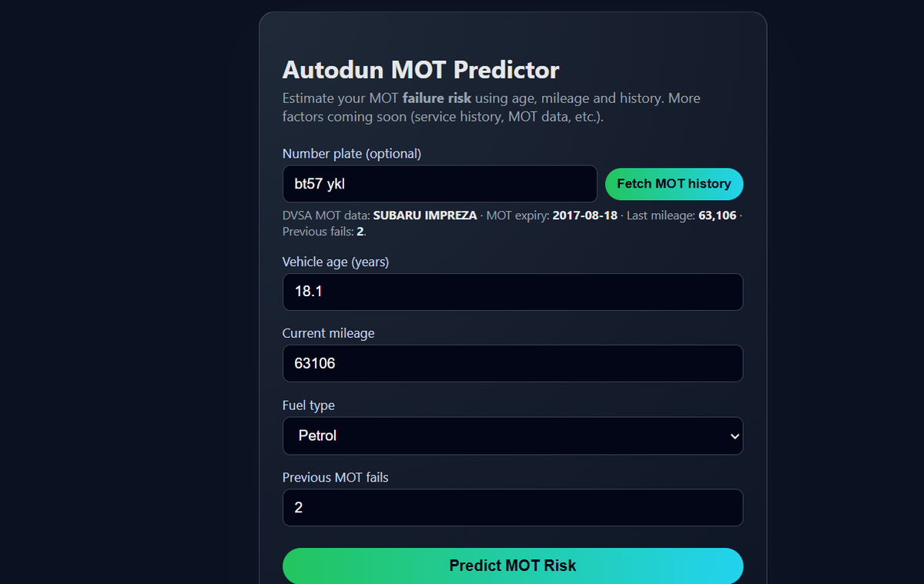This screenshot has height=584, width=924.
Task: Expand fuel options showing Petrol
Action: click(513, 435)
